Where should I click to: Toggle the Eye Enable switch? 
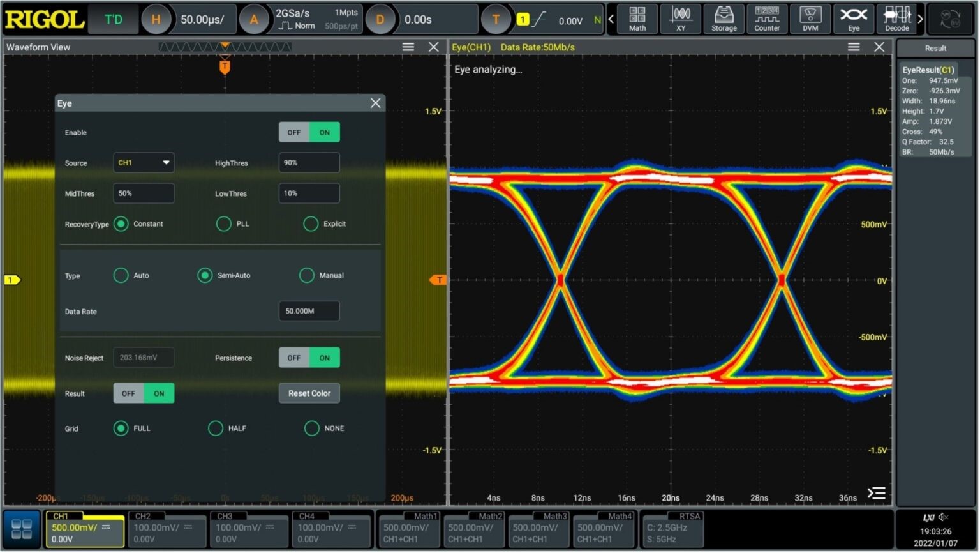309,133
